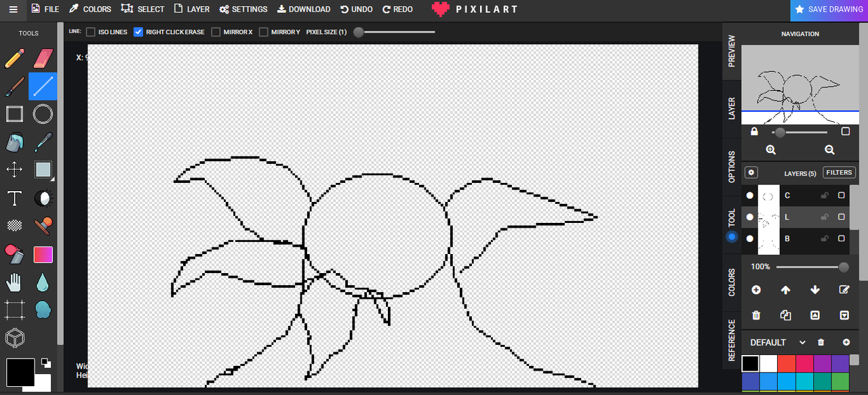Select the Hand pan tool
Screen dimensions: 868x395
pyautogui.click(x=14, y=282)
